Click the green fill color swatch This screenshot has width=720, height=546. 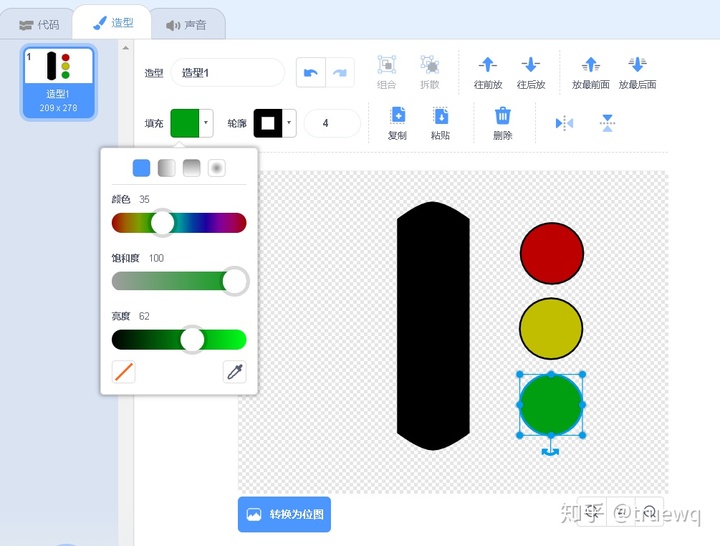[185, 123]
